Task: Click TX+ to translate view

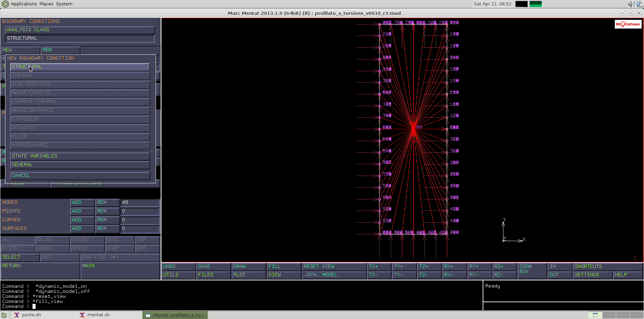Action: pos(379,267)
